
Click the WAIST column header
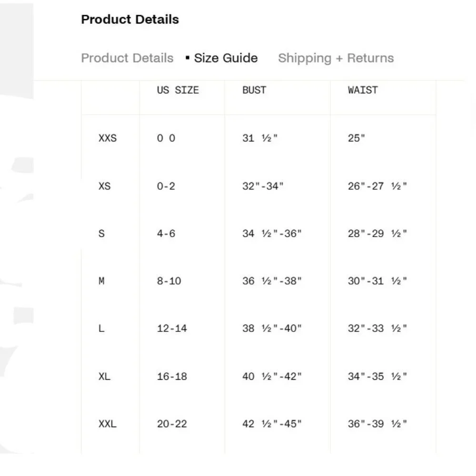click(362, 90)
